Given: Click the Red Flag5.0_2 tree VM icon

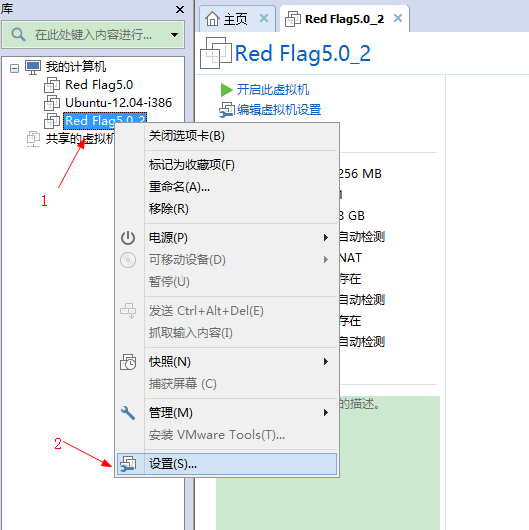Looking at the screenshot, I should [x=52, y=121].
